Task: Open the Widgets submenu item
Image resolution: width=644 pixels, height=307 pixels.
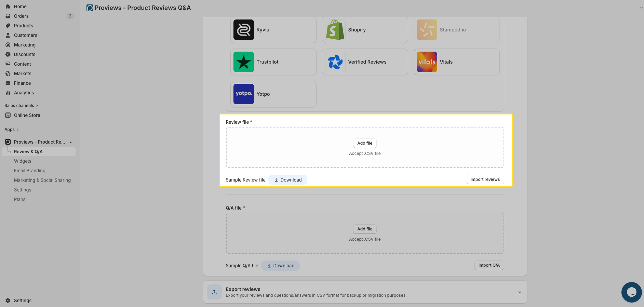Action: coord(23,161)
